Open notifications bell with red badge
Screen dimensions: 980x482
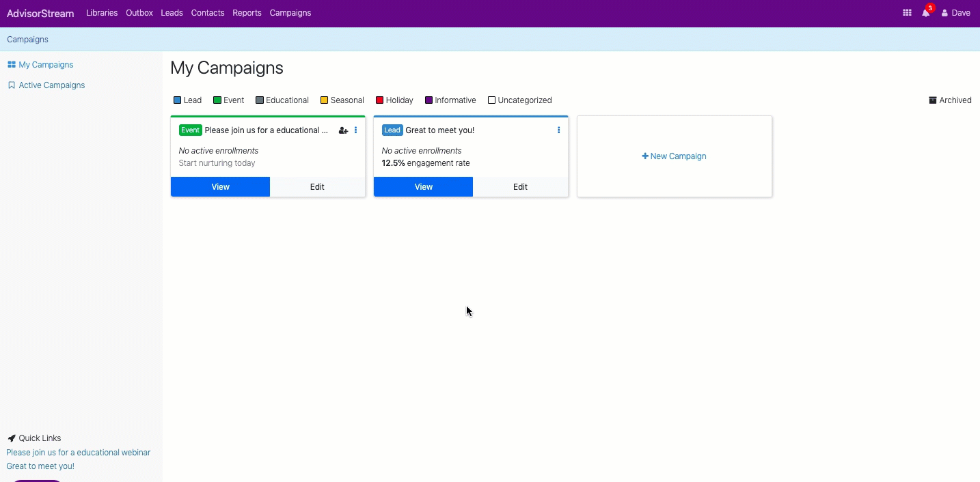pyautogui.click(x=927, y=12)
